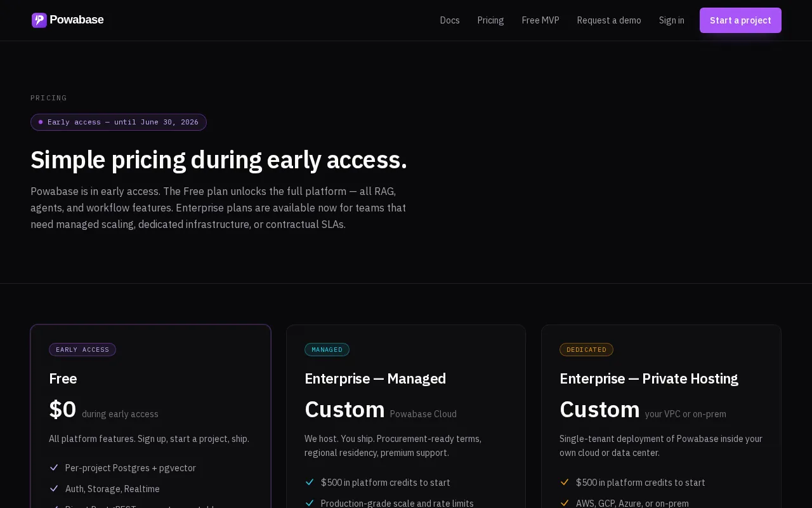812x508 pixels.
Task: Click the DEDICATED tag on Private Hosting card
Action: click(x=586, y=350)
